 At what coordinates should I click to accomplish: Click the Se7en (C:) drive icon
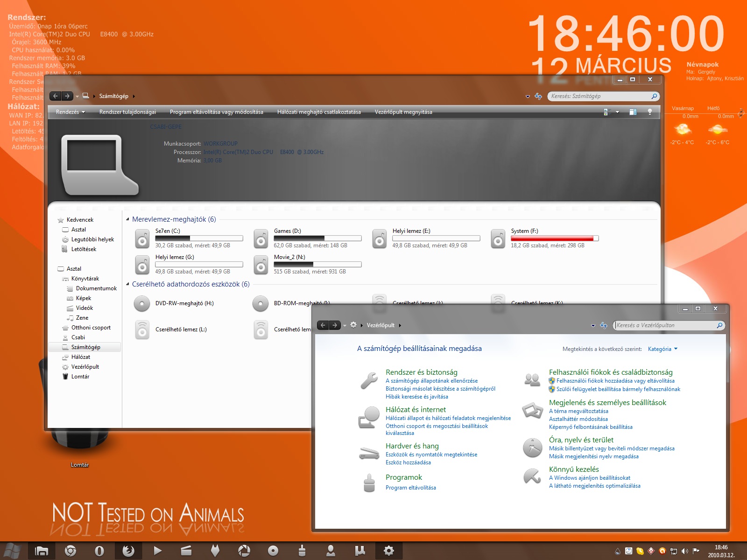pyautogui.click(x=142, y=239)
